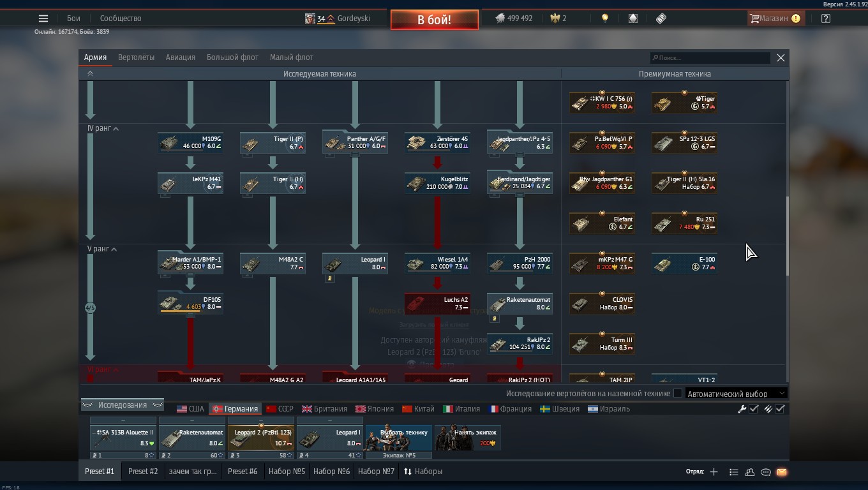Screen dimensions: 868x490
Task: Open the help question mark icon
Action: (x=826, y=19)
